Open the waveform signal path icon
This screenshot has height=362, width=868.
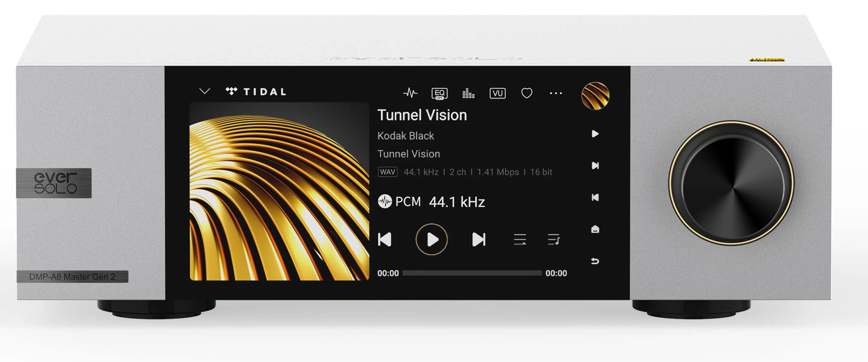pyautogui.click(x=410, y=93)
